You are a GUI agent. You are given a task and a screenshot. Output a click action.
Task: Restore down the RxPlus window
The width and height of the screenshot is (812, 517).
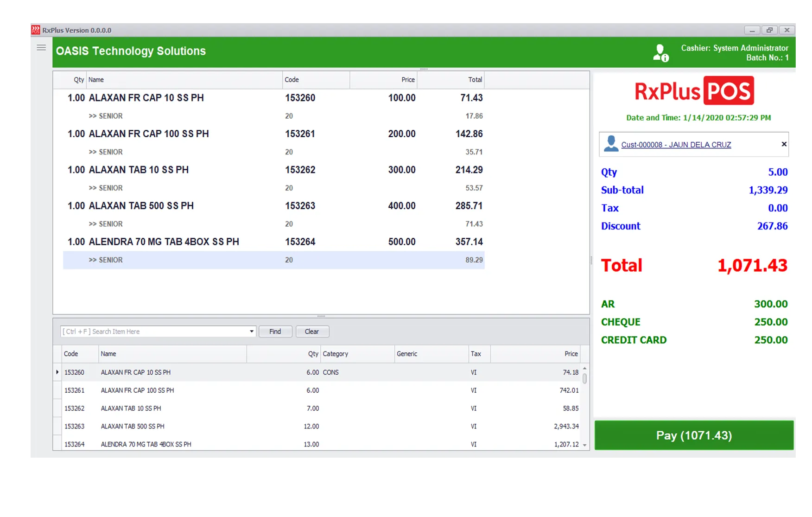pos(769,30)
